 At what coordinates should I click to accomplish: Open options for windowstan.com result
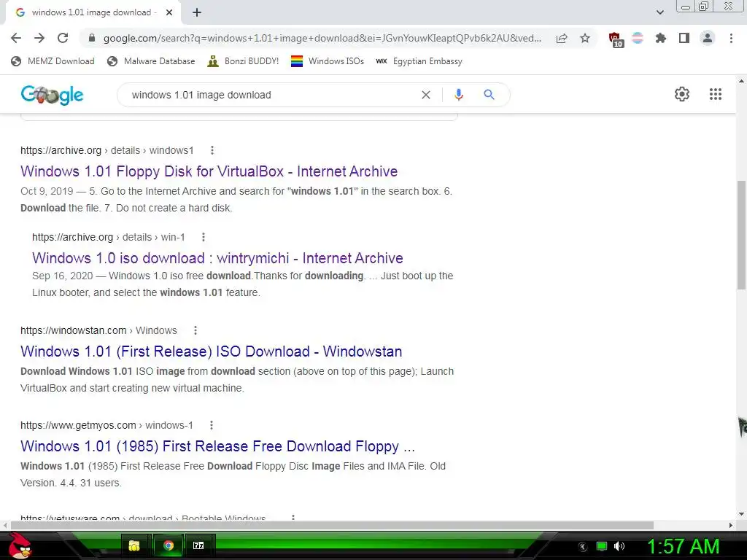tap(196, 330)
